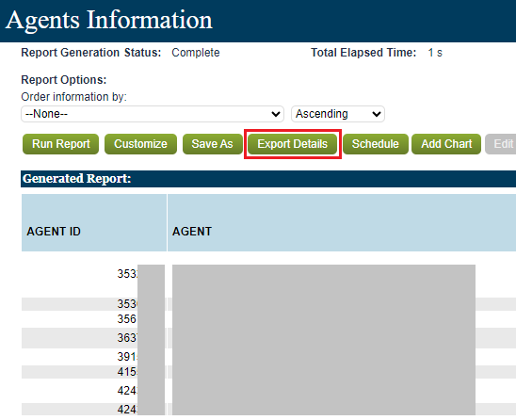Open the Schedule button
The image size is (516, 420).
pos(375,144)
